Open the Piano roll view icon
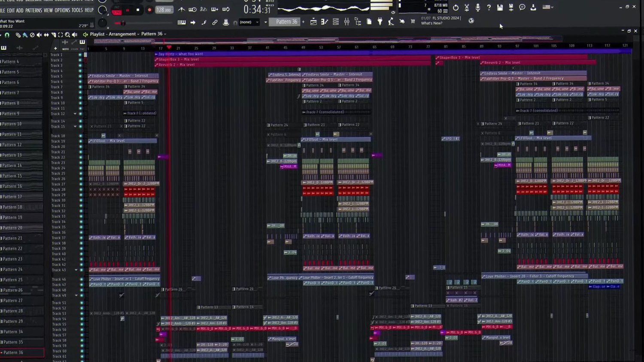Screen dimensions: 644x362 tap(325, 22)
